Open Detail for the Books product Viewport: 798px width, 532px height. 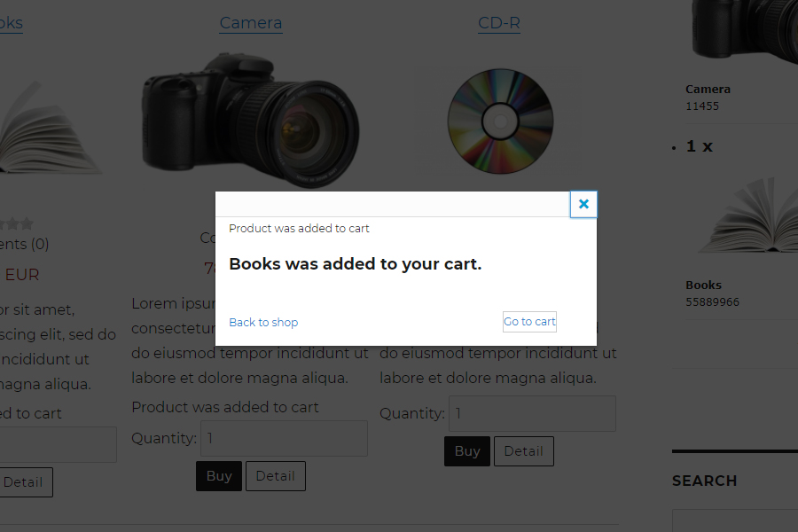[x=23, y=482]
